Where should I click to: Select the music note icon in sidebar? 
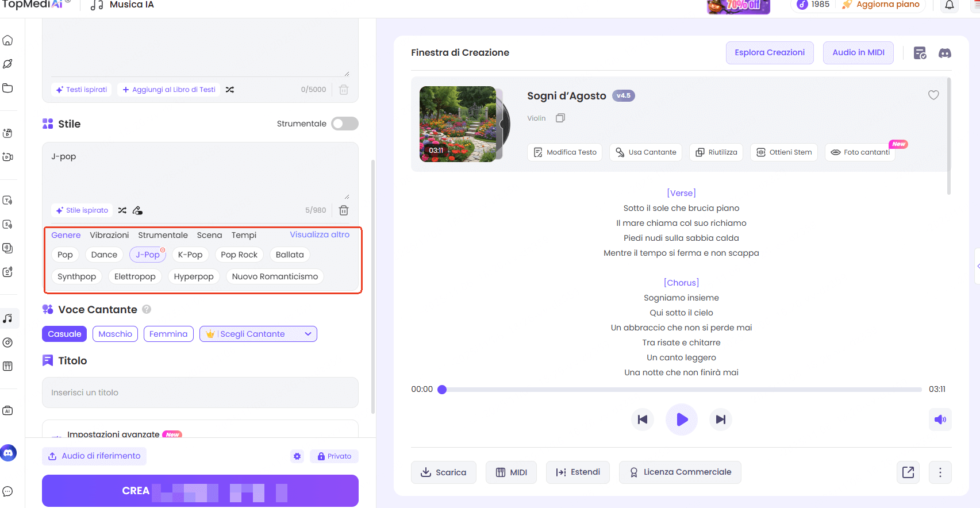7,318
